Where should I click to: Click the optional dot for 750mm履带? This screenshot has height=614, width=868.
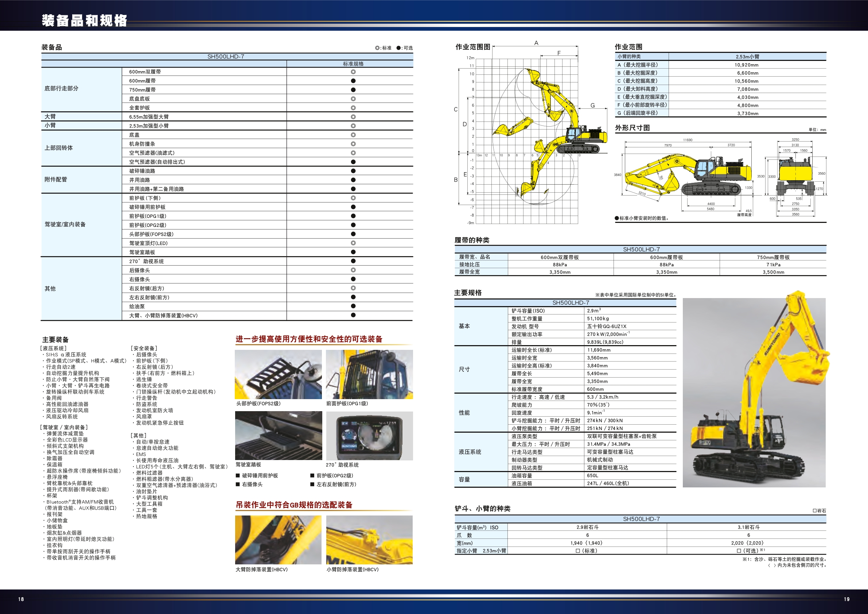click(x=353, y=90)
